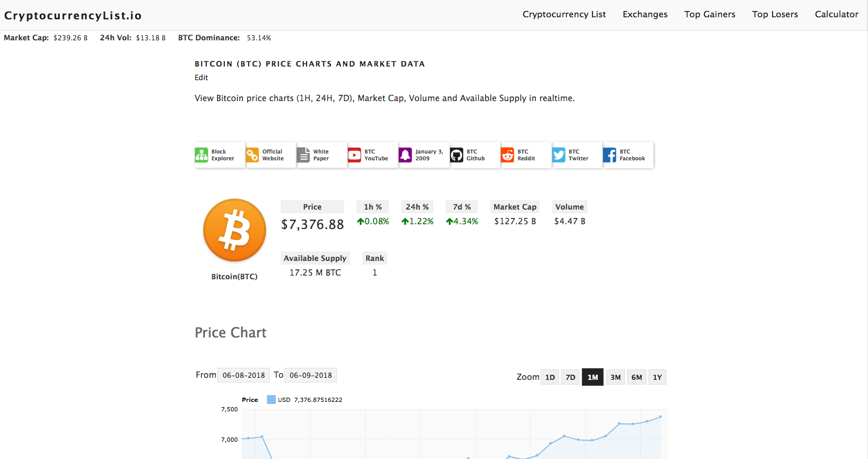Screen dimensions: 868x459
Task: Click the large Bitcoin logo
Action: pyautogui.click(x=235, y=230)
